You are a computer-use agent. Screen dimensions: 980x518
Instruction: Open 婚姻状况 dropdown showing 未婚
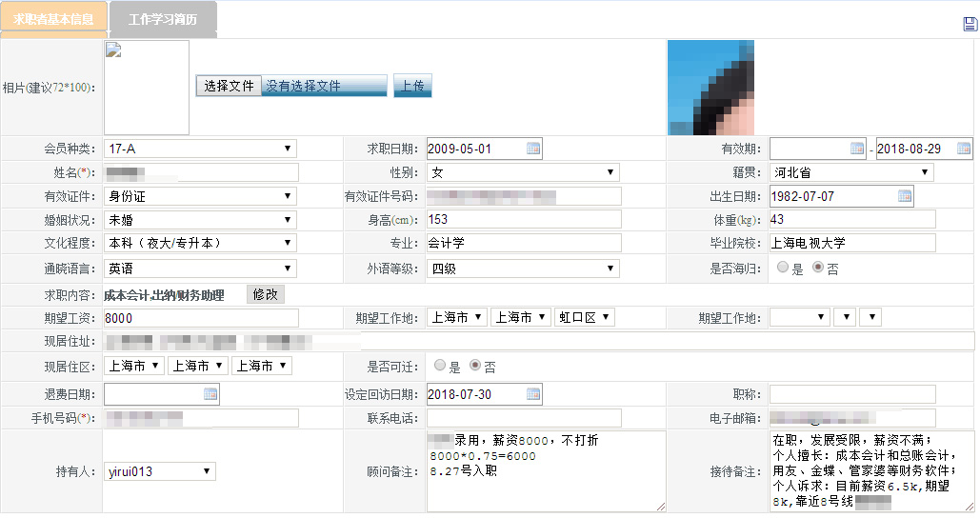[x=200, y=220]
